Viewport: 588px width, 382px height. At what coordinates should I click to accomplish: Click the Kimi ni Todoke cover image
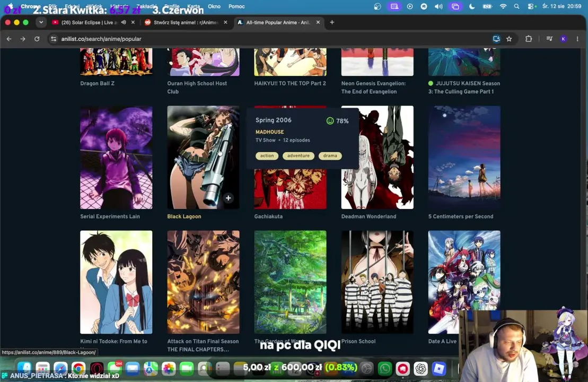[116, 282]
